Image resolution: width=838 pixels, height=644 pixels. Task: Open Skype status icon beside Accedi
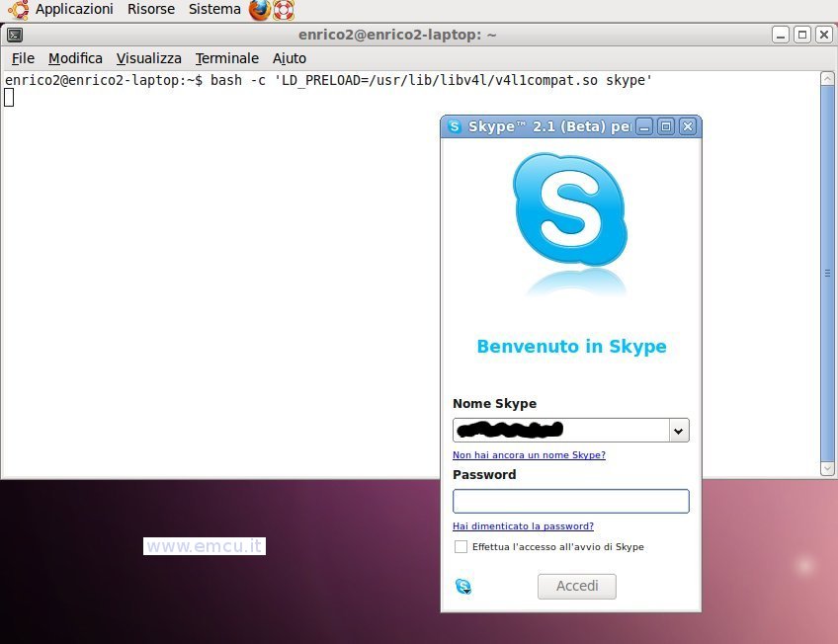coord(463,587)
